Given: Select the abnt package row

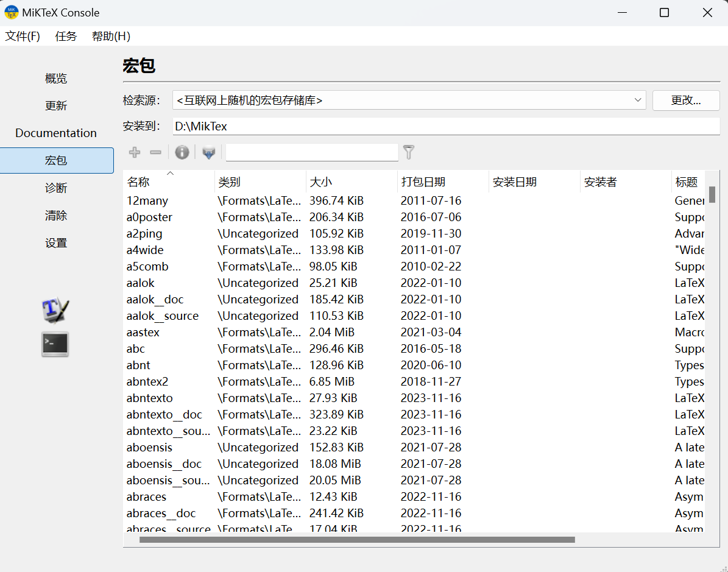Looking at the screenshot, I should pyautogui.click(x=414, y=365).
